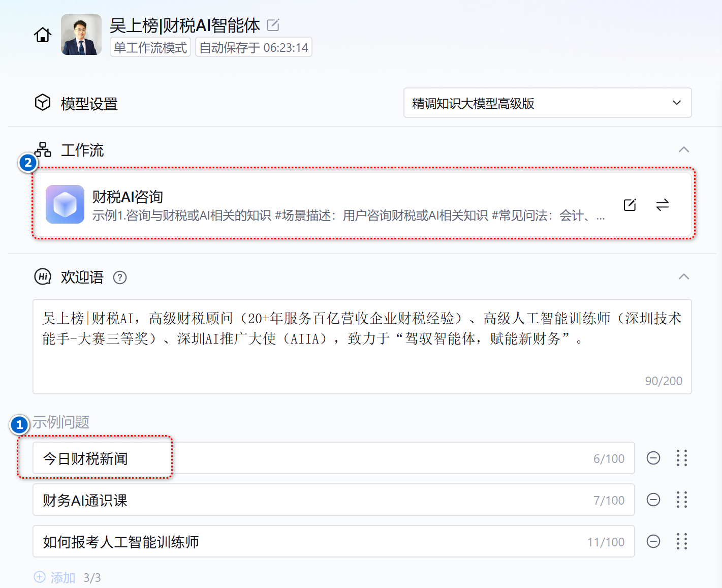Remove the 如何报考人工智能训练师 example question

pyautogui.click(x=653, y=541)
